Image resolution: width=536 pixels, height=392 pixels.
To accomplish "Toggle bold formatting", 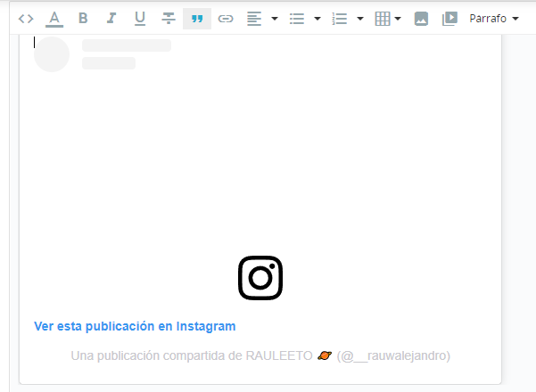I will 83,18.
